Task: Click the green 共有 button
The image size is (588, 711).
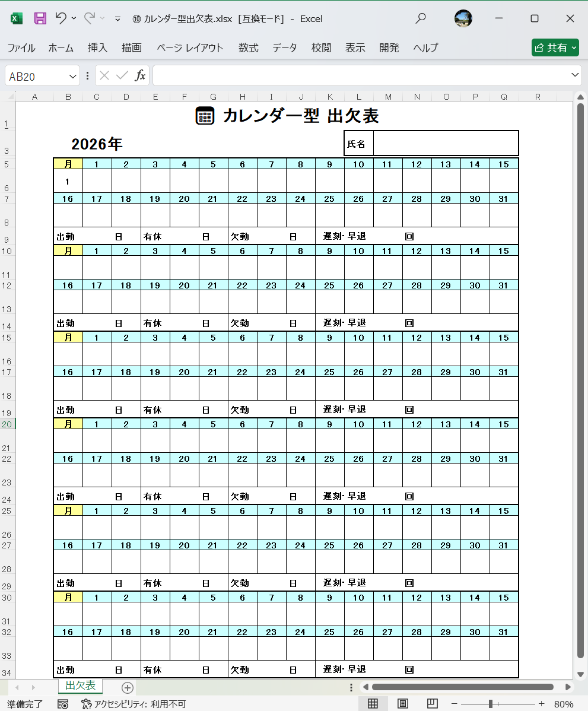Action: pos(555,47)
